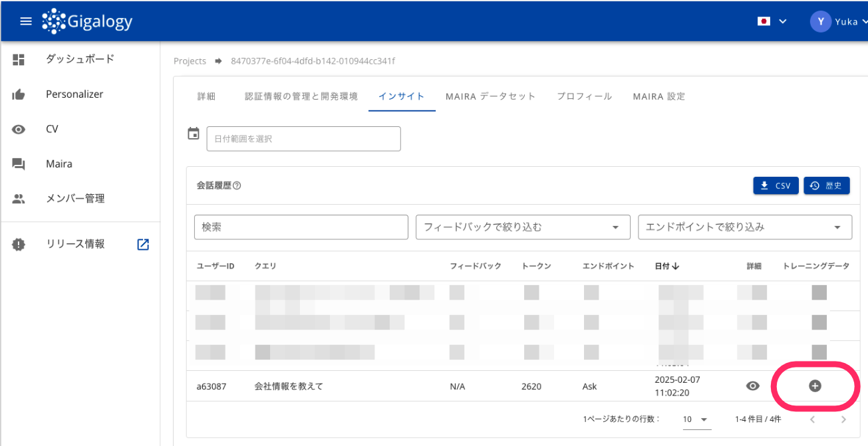Click the help icon beside 会話履歴

(237, 186)
